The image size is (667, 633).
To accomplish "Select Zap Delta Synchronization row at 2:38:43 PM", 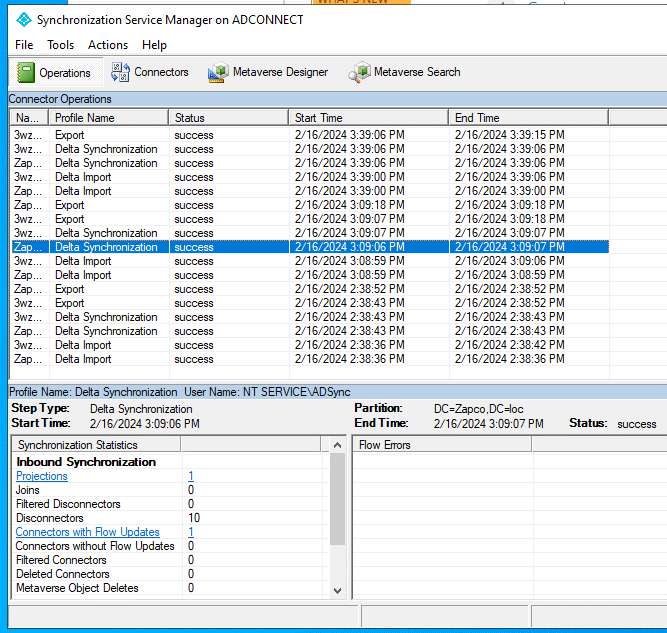I will (310, 331).
